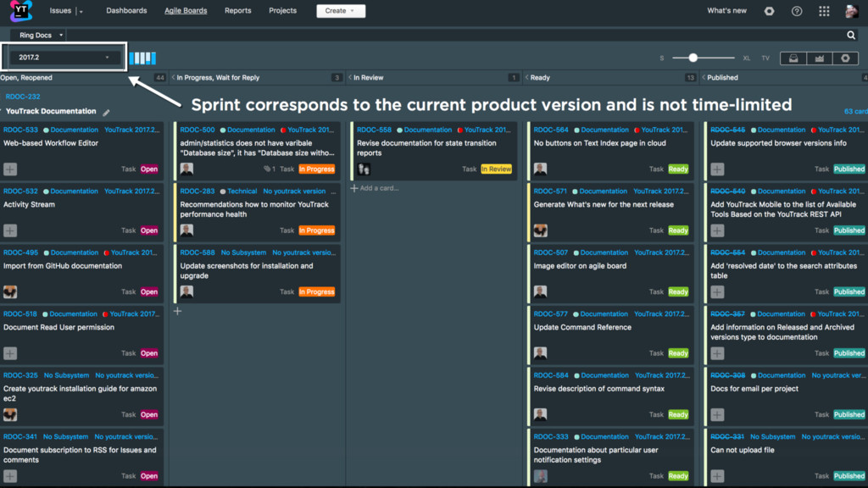Click assignee avatar on RDOC-333 card
This screenshot has height=488, width=868.
coord(540,476)
